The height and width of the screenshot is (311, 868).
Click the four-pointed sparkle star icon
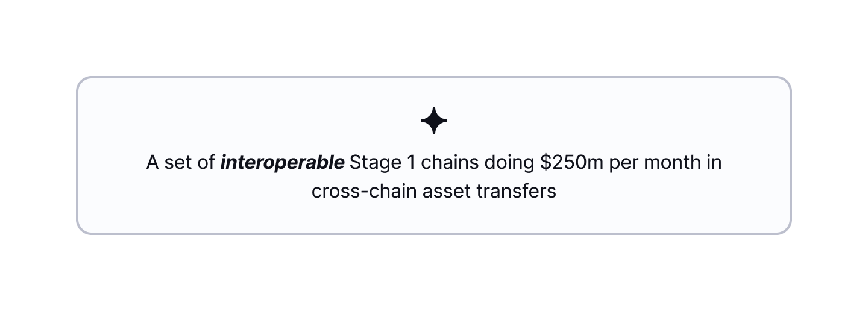434,121
